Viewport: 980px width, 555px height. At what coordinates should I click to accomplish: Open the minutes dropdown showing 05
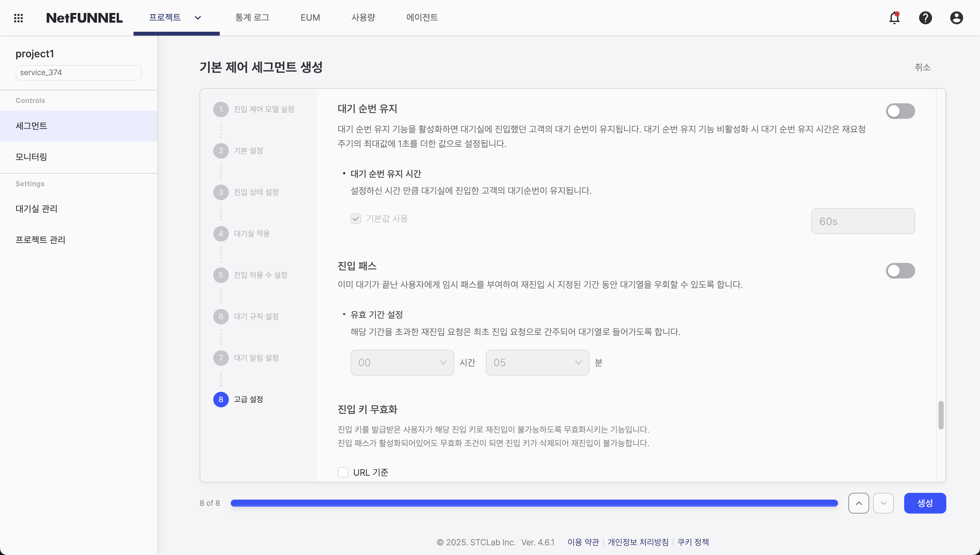(x=537, y=363)
